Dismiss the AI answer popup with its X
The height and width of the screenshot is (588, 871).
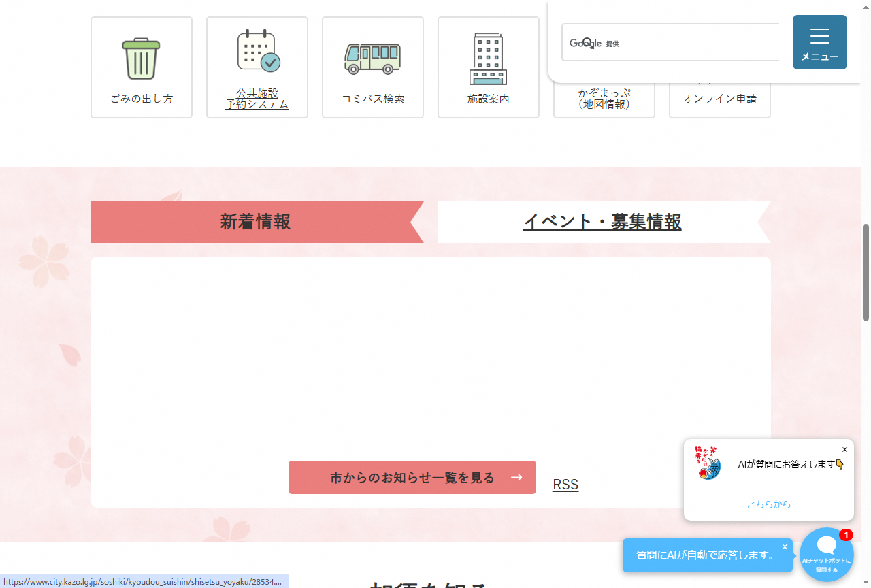pyautogui.click(x=844, y=449)
